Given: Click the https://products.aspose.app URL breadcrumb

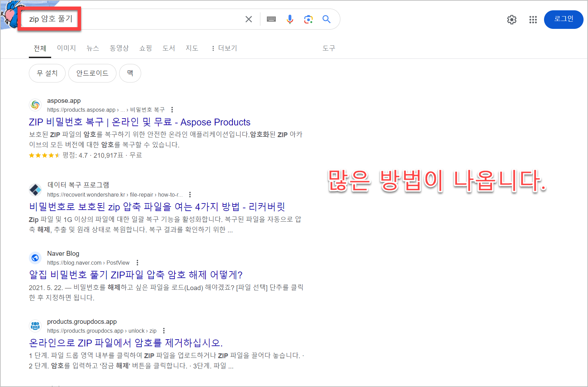Looking at the screenshot, I should pyautogui.click(x=106, y=110).
